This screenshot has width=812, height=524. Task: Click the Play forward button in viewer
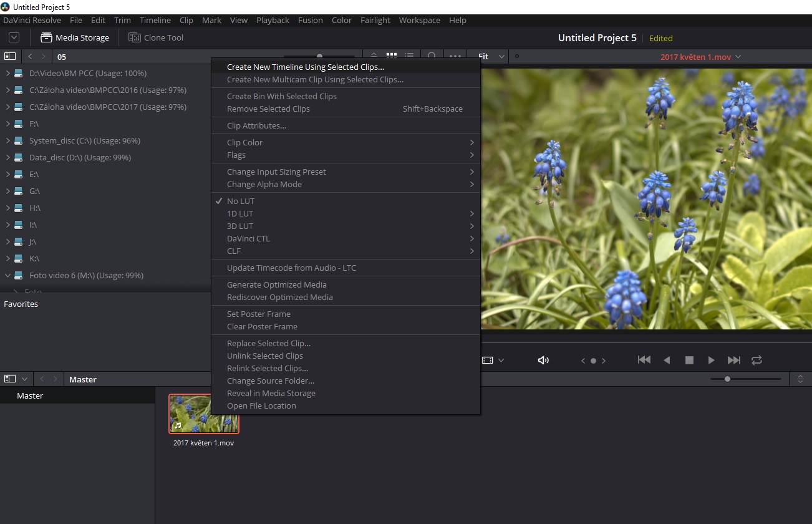point(711,360)
